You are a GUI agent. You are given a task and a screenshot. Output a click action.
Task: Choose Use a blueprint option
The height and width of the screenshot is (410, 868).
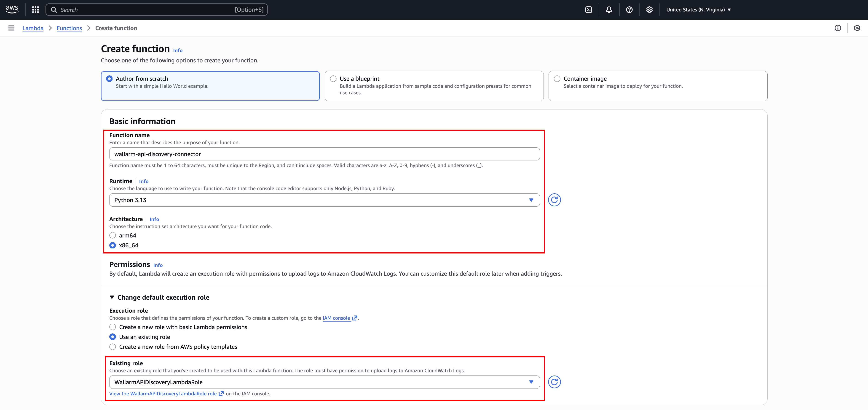[333, 78]
